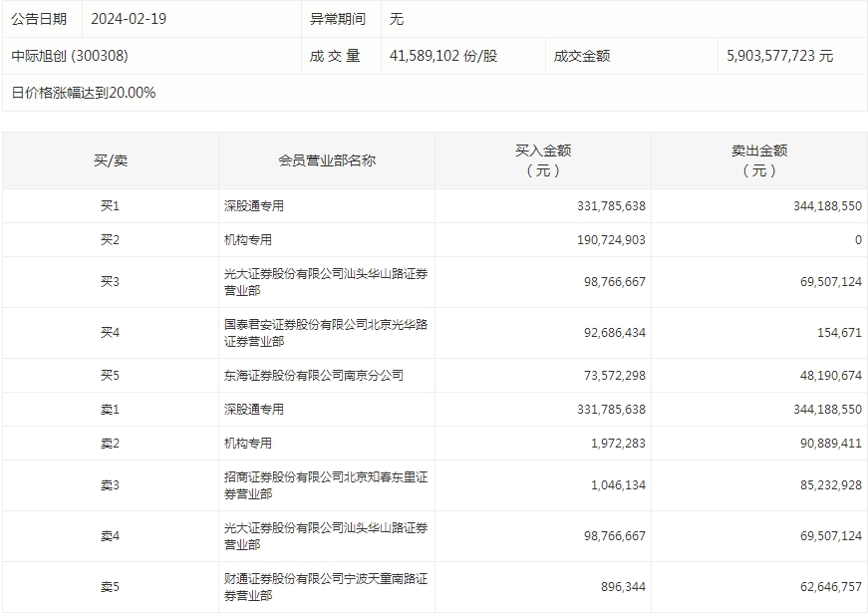Click sell amount 344,188,550 in 买1 row
Screen dimensions: 868x613
(827, 206)
